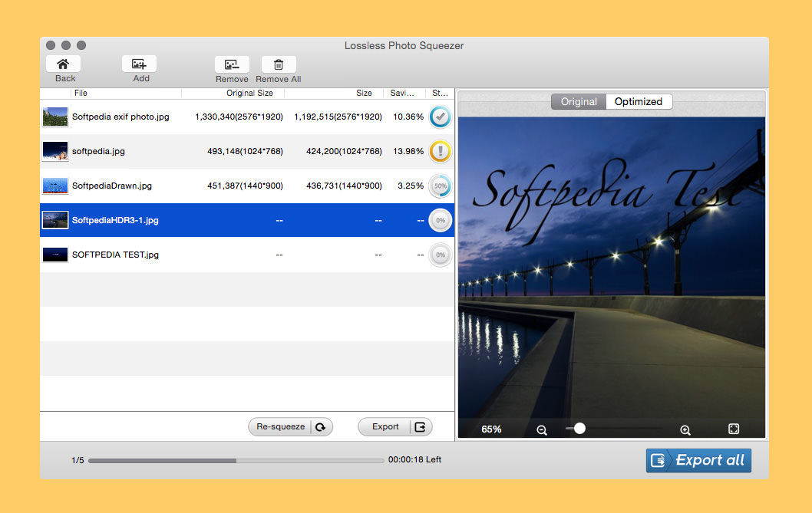This screenshot has height=513, width=812.
Task: Click checkmark status icon for Softpedia exif photo.jpg
Action: click(441, 117)
